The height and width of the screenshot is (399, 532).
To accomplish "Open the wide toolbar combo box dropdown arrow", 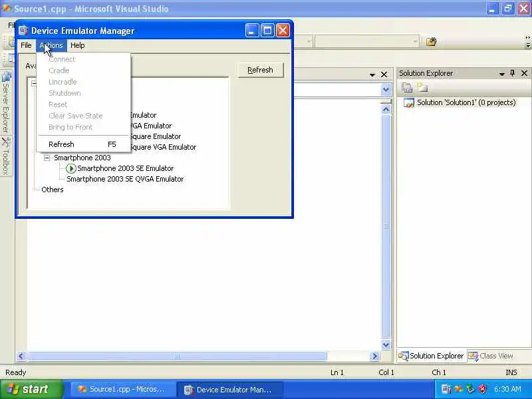I will pos(415,42).
